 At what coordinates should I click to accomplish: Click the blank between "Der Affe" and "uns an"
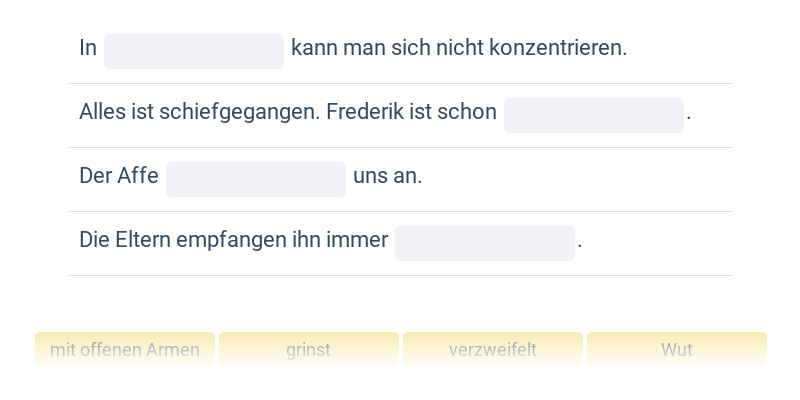pos(256,179)
